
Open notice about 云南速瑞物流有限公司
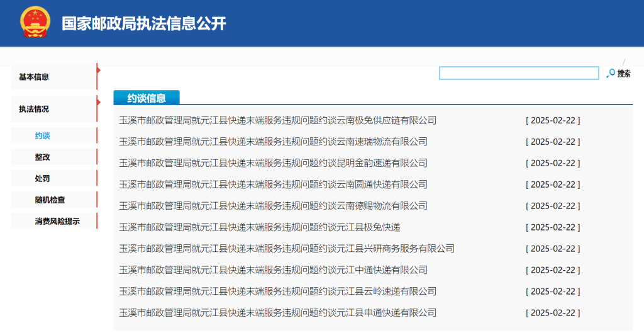[273, 142]
